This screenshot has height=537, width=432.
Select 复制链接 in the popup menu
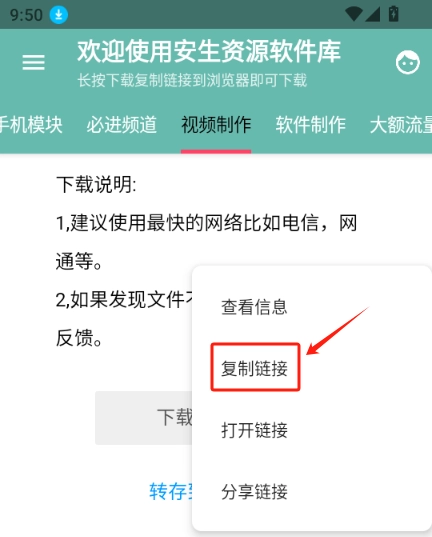click(254, 369)
